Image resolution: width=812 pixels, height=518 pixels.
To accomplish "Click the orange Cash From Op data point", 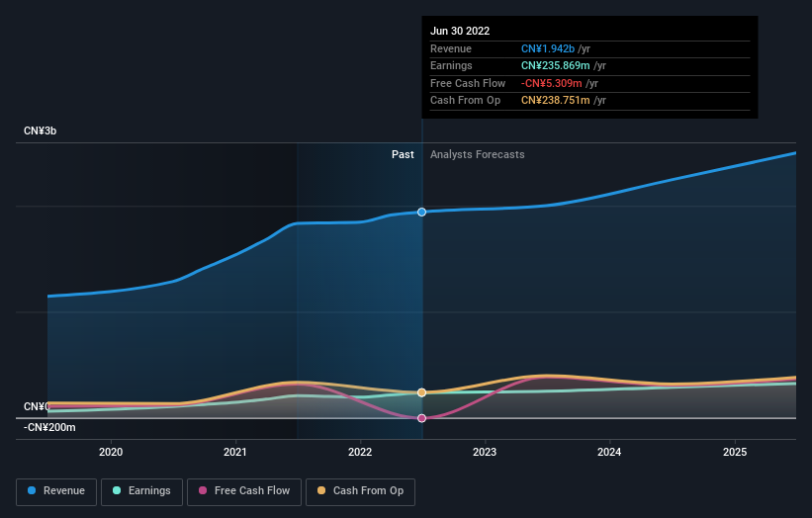I will click(x=421, y=392).
